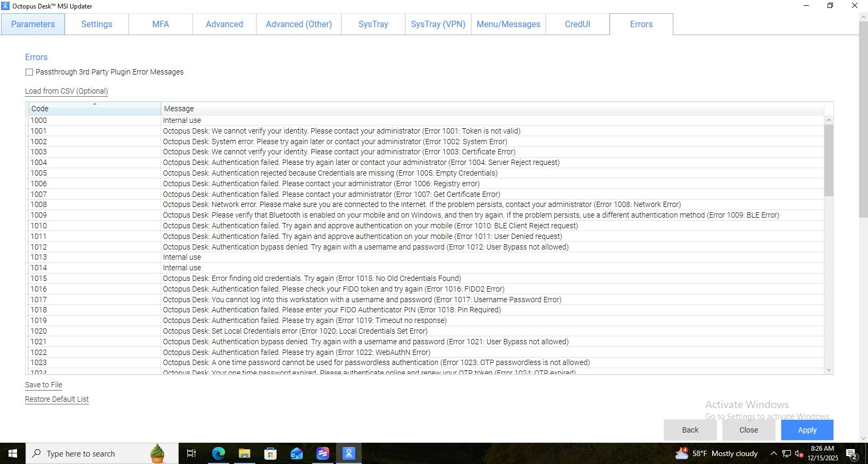Select the 1011 User Denied request message
This screenshot has width=868, height=464.
tap(362, 236)
